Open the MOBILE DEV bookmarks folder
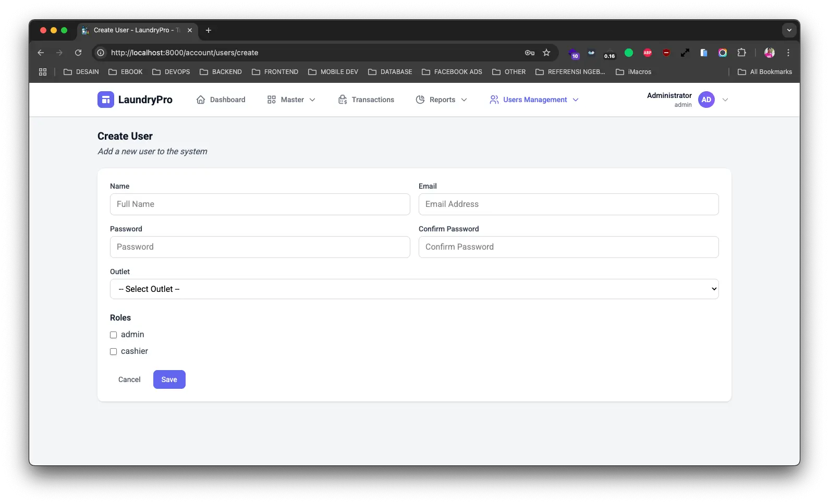This screenshot has width=829, height=504. coord(333,72)
